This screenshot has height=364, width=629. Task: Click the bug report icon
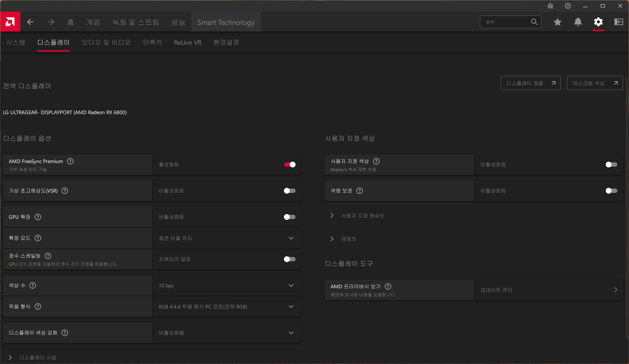(550, 6)
